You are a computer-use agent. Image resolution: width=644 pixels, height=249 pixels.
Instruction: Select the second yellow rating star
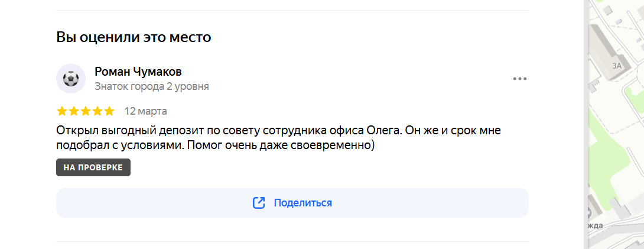(x=74, y=111)
